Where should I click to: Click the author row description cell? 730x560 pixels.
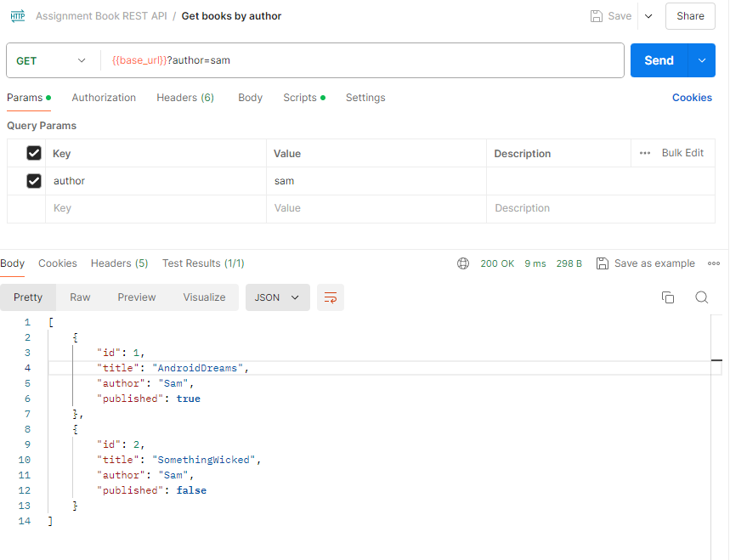click(x=601, y=181)
